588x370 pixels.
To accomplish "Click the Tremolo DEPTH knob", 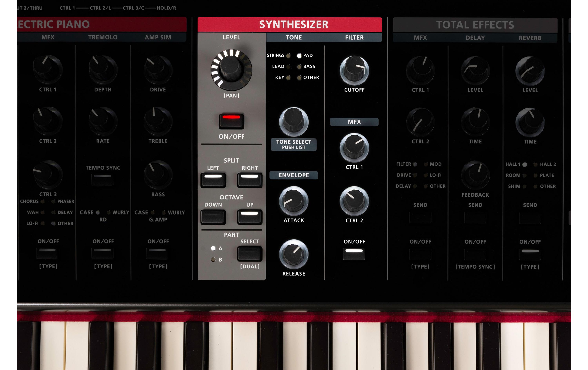I will (103, 70).
